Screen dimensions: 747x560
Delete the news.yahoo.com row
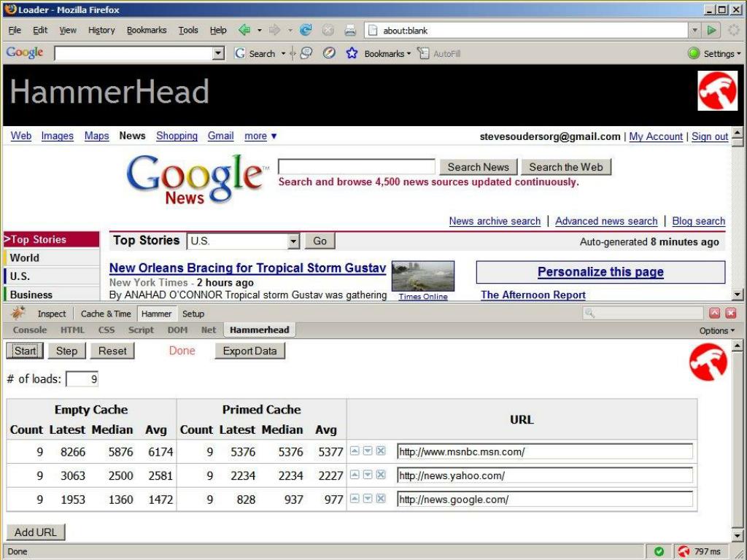pyautogui.click(x=381, y=474)
